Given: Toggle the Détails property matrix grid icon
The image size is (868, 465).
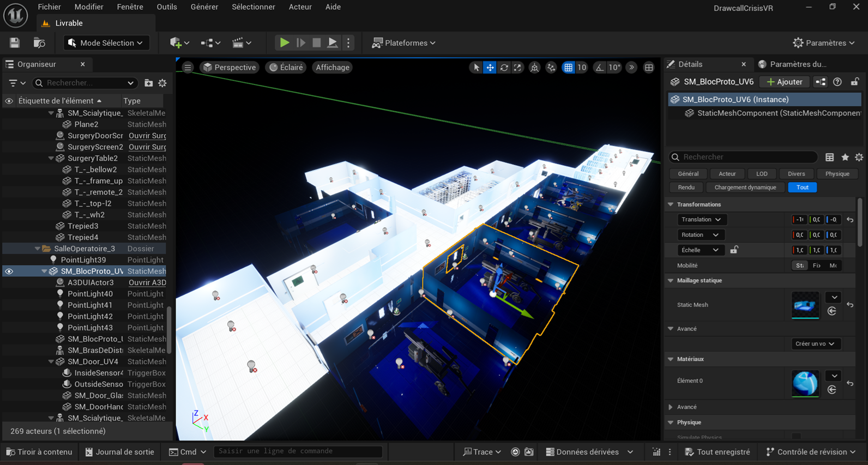Looking at the screenshot, I should pyautogui.click(x=829, y=157).
